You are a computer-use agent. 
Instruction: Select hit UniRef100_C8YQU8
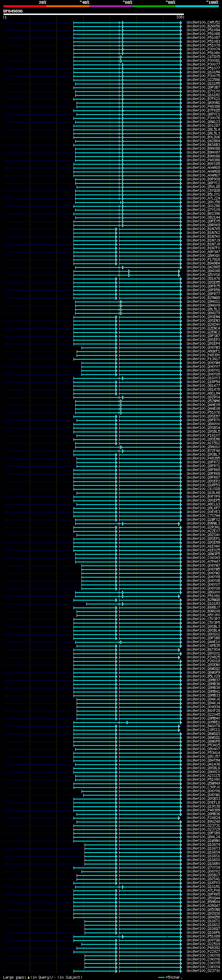[x=203, y=191]
